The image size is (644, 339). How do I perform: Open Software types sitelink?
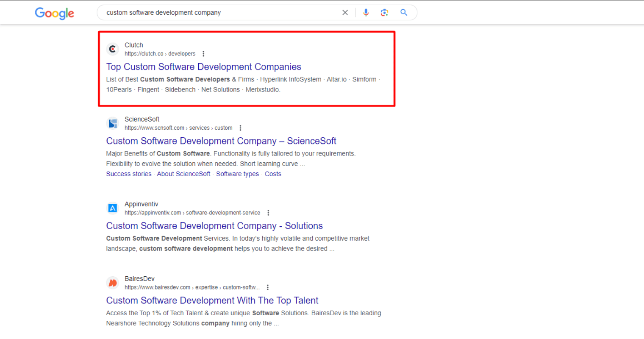pyautogui.click(x=237, y=174)
